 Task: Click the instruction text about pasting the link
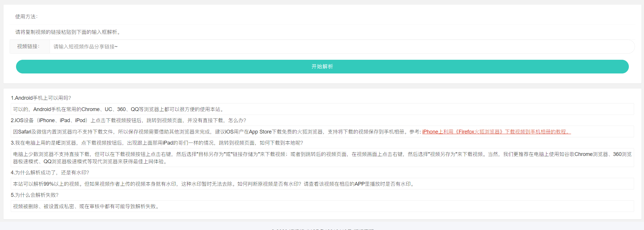tap(68, 32)
